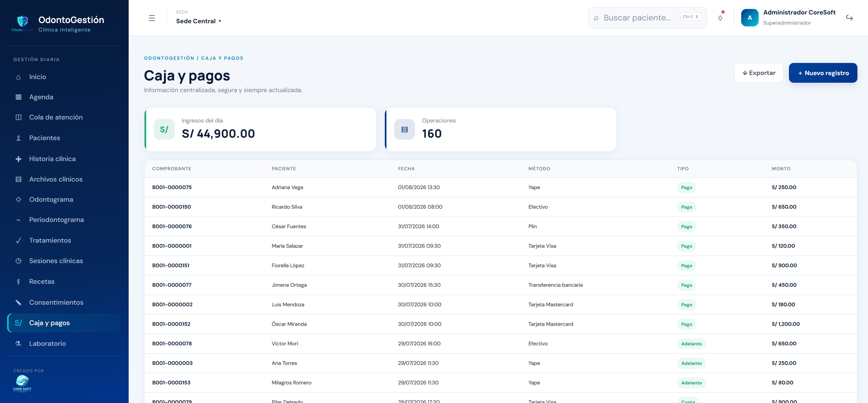
Task: Click comprobante B001-0000151
Action: pos(171,266)
